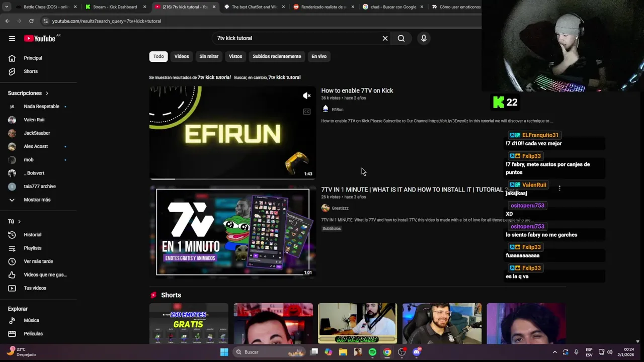Search instead for 7tv kick tutoral
Image resolution: width=644 pixels, height=362 pixels.
click(x=284, y=77)
